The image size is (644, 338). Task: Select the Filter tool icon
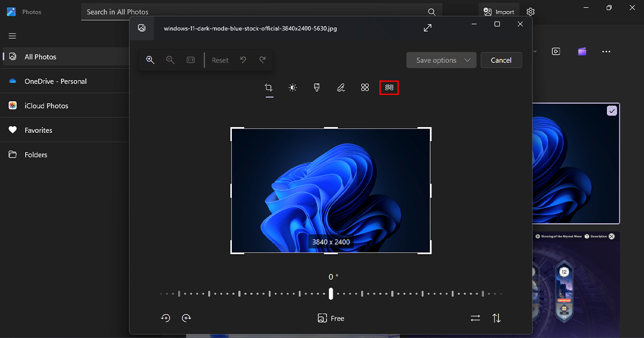coord(317,87)
